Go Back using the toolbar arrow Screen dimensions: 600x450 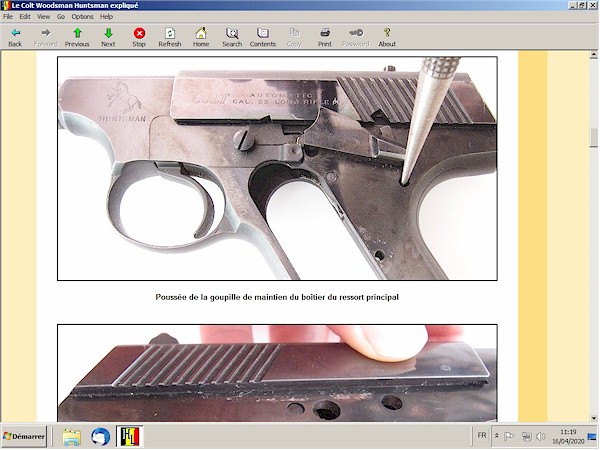click(x=15, y=37)
